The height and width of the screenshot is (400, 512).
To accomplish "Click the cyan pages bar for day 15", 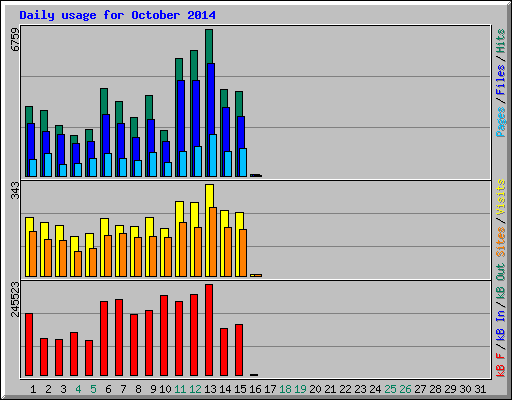I will click(243, 162).
